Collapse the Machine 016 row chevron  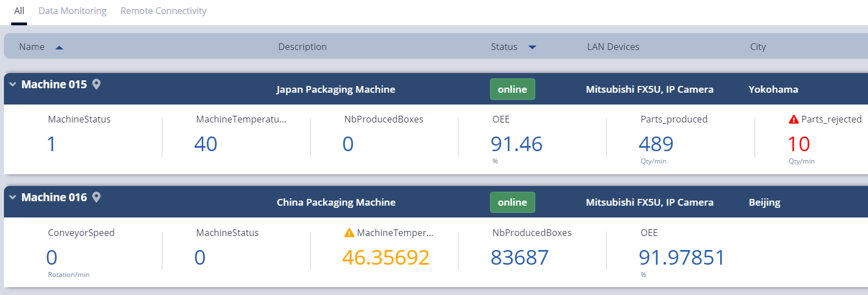[x=13, y=198]
